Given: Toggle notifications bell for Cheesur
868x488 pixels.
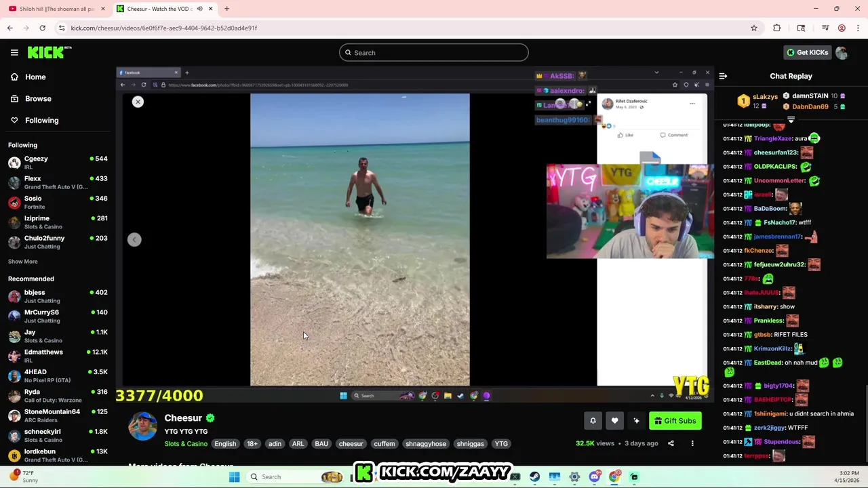Looking at the screenshot, I should (593, 421).
